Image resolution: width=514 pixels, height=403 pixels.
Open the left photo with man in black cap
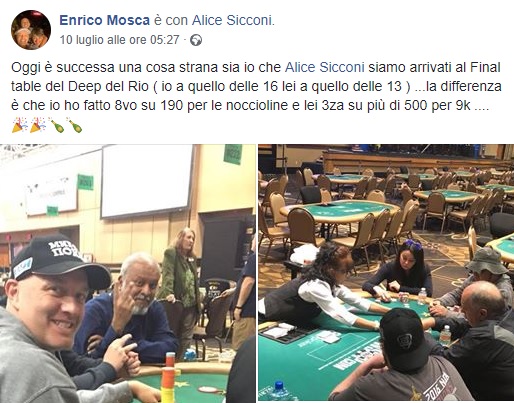(128, 273)
